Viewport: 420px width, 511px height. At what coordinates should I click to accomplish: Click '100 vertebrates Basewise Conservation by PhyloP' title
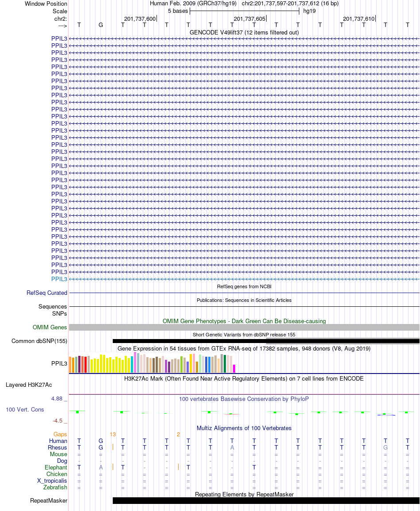244,399
